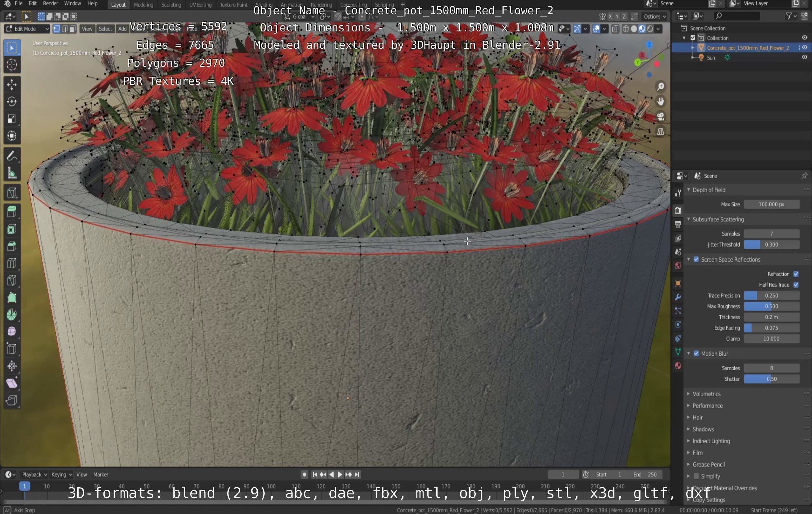Viewport: 812px width, 514px height.
Task: Open the Material properties tab icon
Action: (678, 366)
